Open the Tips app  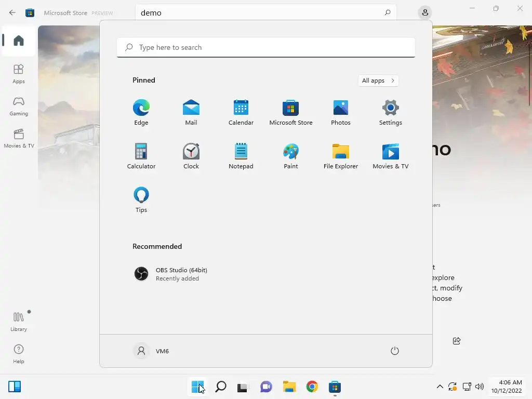pyautogui.click(x=141, y=199)
